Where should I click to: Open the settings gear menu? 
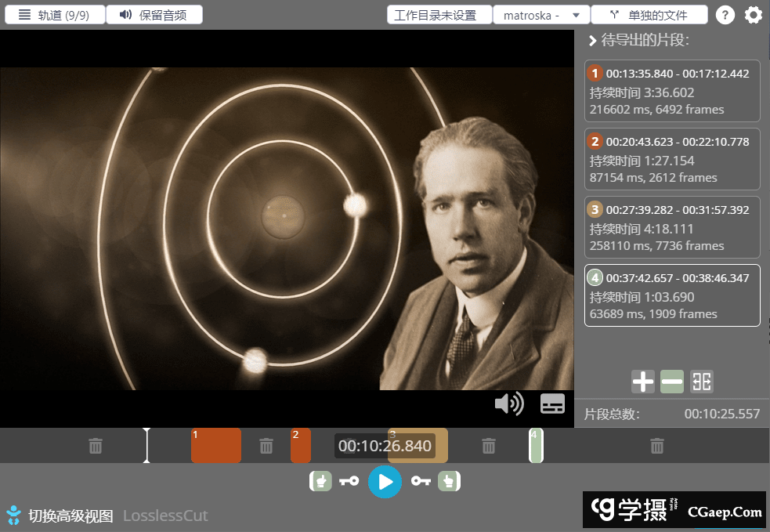753,14
